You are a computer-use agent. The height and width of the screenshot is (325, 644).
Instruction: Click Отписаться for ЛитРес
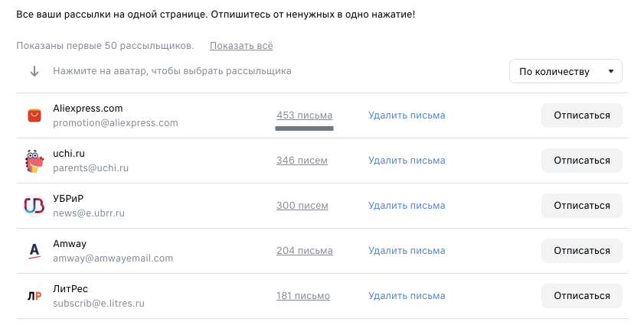point(581,296)
